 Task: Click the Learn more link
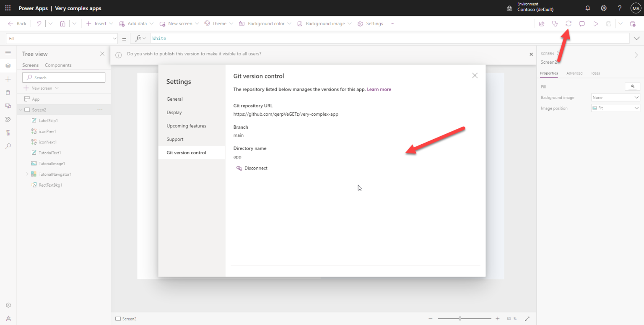379,89
